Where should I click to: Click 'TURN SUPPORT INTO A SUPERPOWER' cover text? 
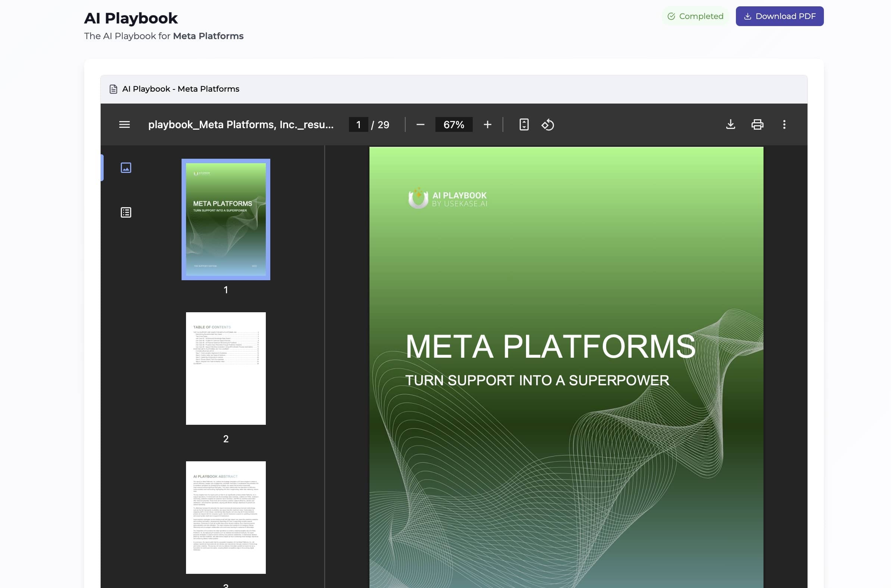coord(537,380)
